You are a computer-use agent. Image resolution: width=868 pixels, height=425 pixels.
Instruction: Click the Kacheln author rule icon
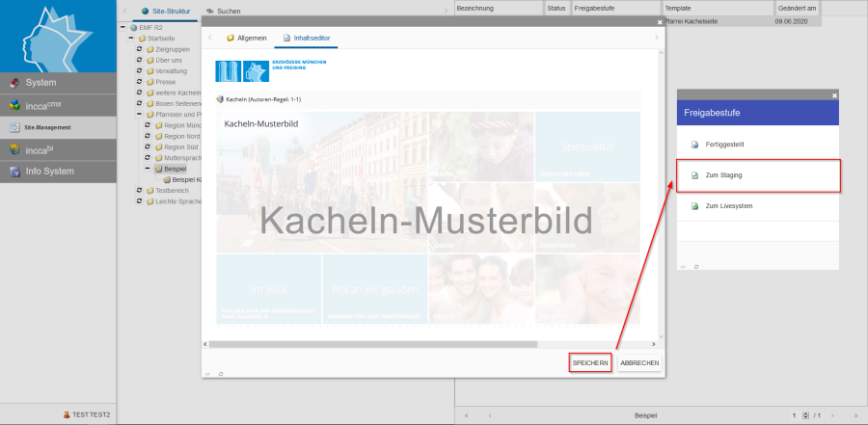[x=220, y=98]
